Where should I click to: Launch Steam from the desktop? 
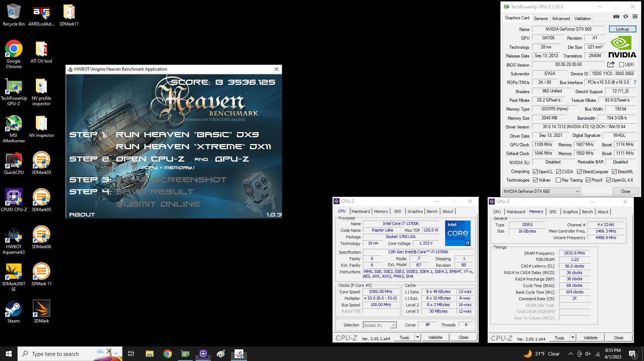tap(14, 312)
